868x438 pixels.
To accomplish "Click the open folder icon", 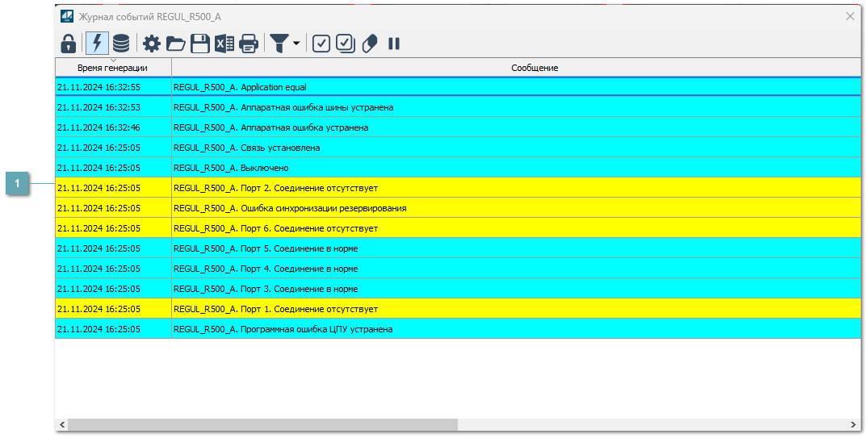I will tap(176, 44).
